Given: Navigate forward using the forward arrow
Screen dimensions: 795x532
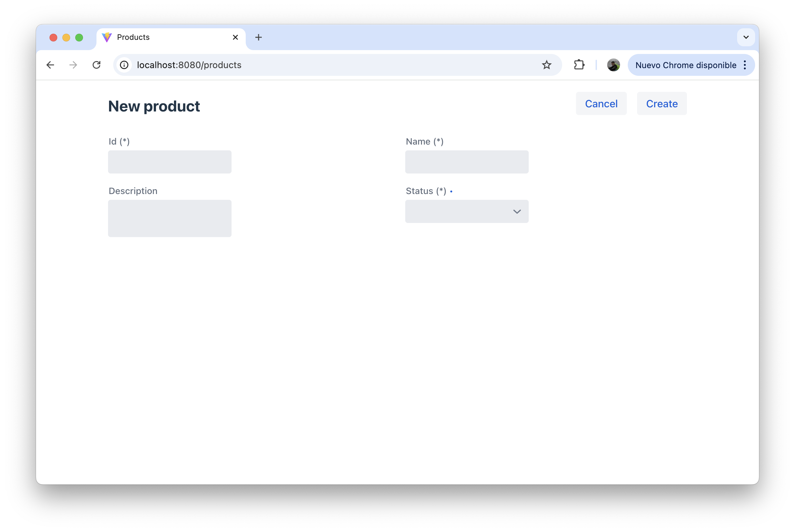Looking at the screenshot, I should click(73, 65).
